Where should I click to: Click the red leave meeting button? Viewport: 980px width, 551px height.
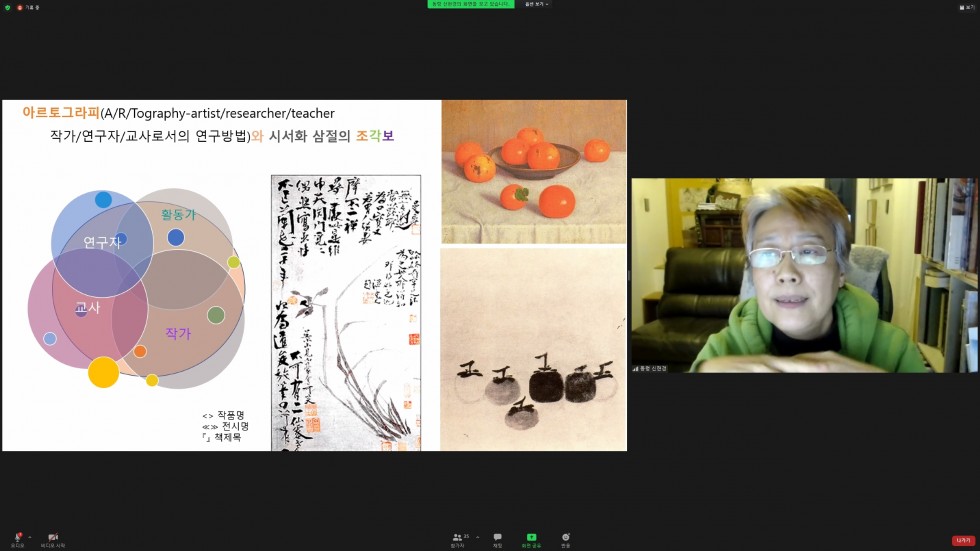(963, 540)
